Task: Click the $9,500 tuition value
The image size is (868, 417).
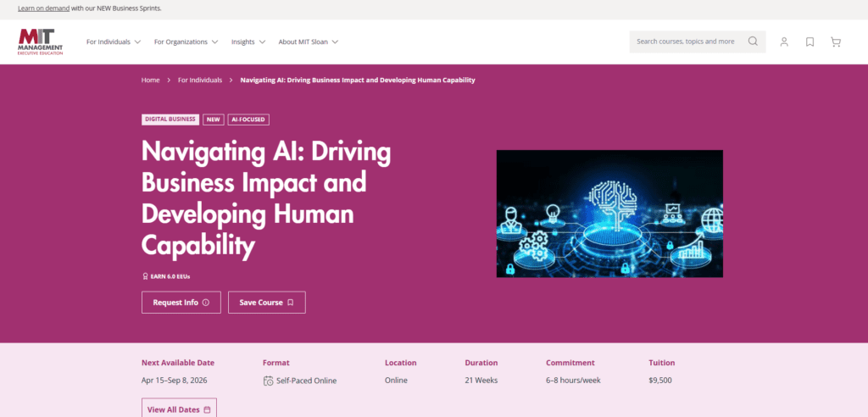Action: (x=660, y=381)
